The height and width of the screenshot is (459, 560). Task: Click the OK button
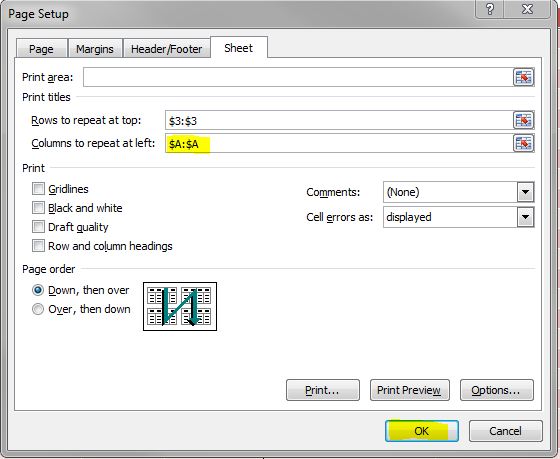click(422, 431)
